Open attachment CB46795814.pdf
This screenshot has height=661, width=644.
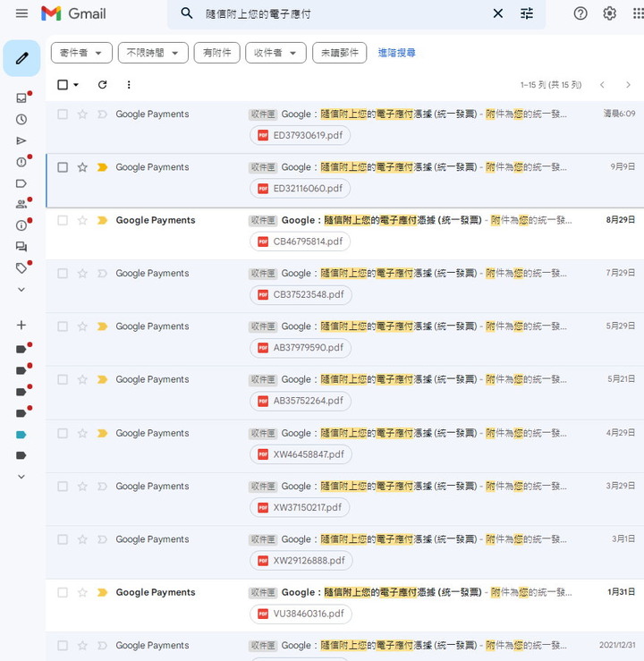pyautogui.click(x=300, y=242)
